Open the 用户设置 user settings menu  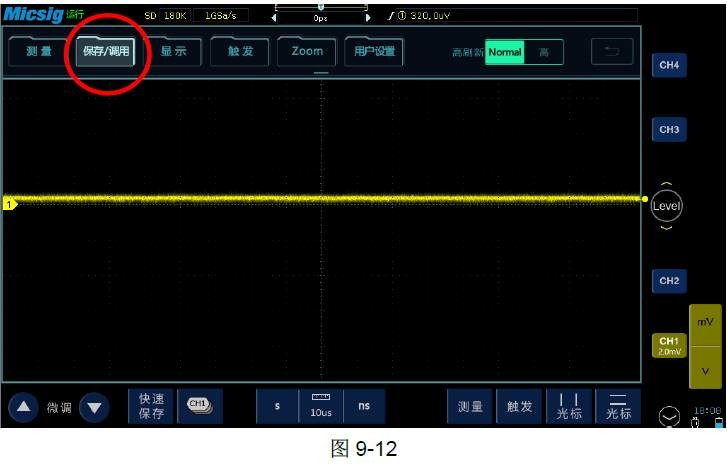[x=374, y=51]
